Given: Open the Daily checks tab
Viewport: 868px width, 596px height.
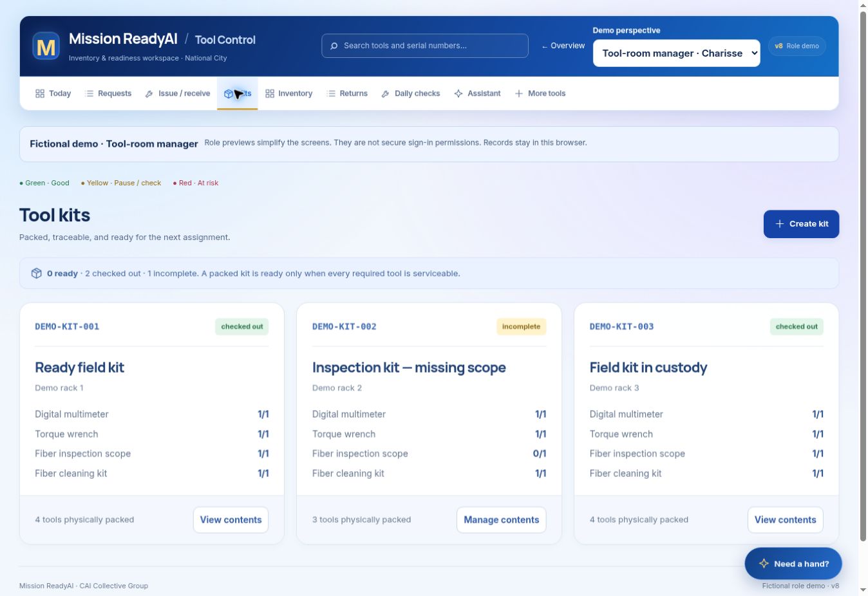Looking at the screenshot, I should [411, 93].
